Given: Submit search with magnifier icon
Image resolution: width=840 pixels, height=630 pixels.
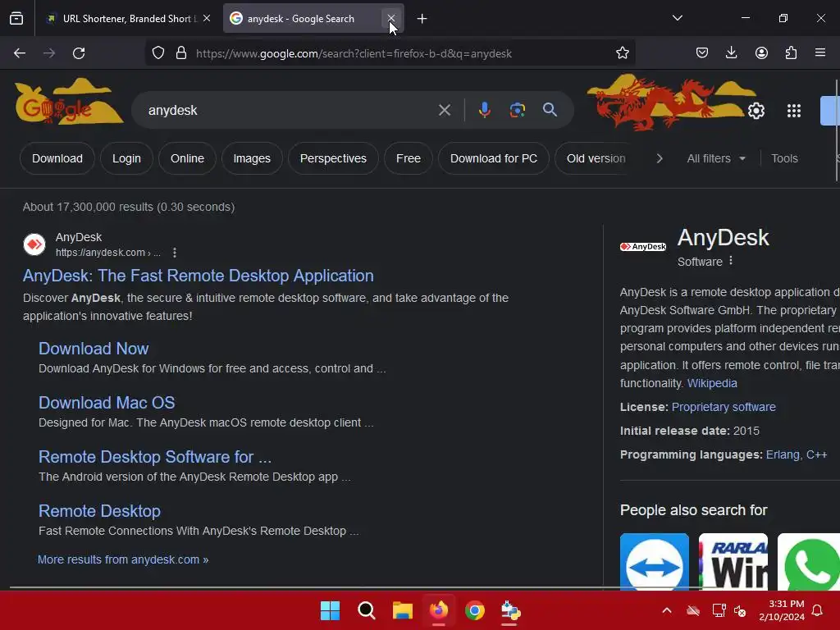Looking at the screenshot, I should click(550, 110).
